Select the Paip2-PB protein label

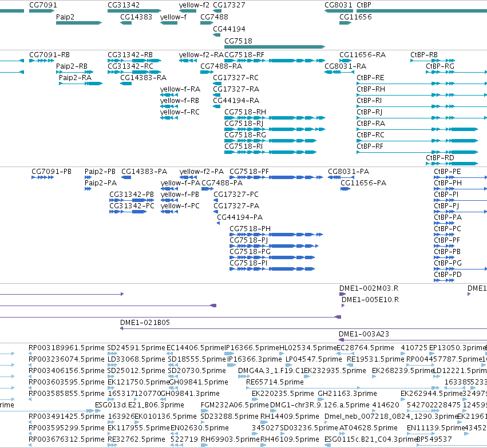100,172
